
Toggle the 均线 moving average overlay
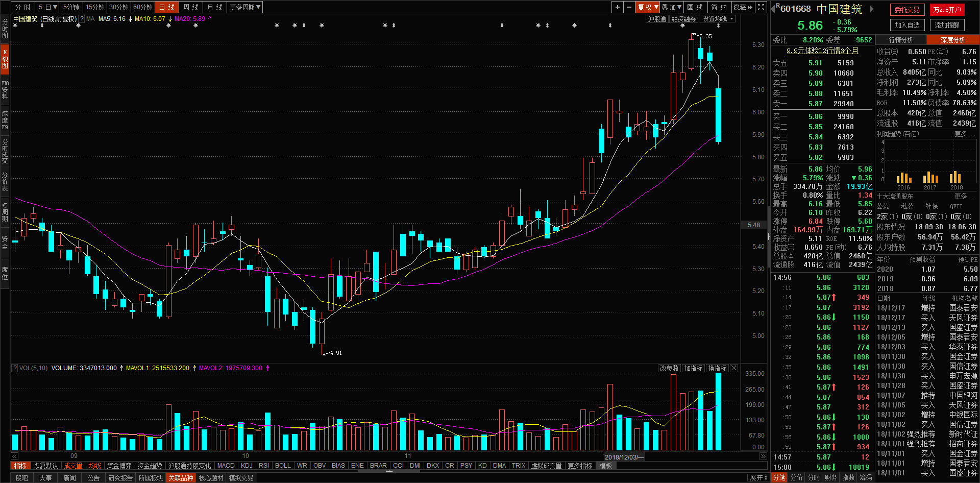95,466
